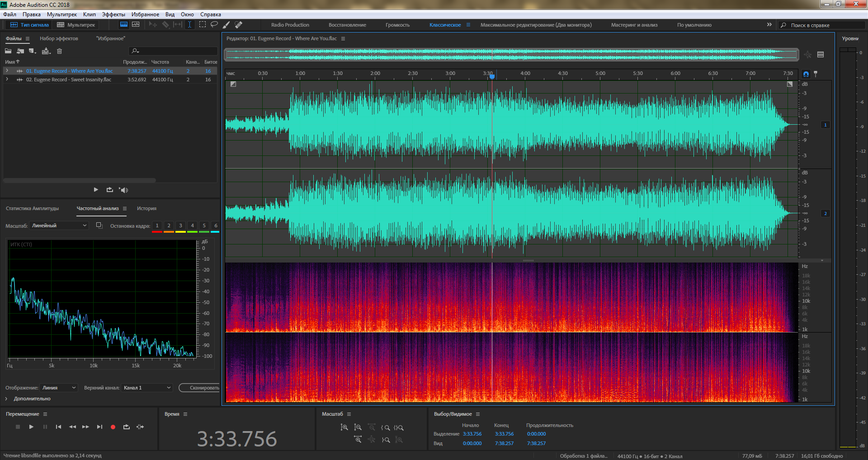Toggle left channel 1 enable button
The height and width of the screenshot is (460, 868).
pyautogui.click(x=826, y=125)
